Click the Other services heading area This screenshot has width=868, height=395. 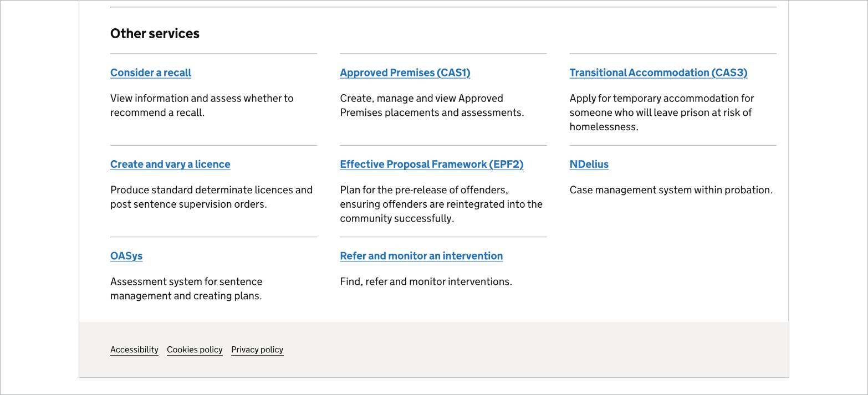155,33
